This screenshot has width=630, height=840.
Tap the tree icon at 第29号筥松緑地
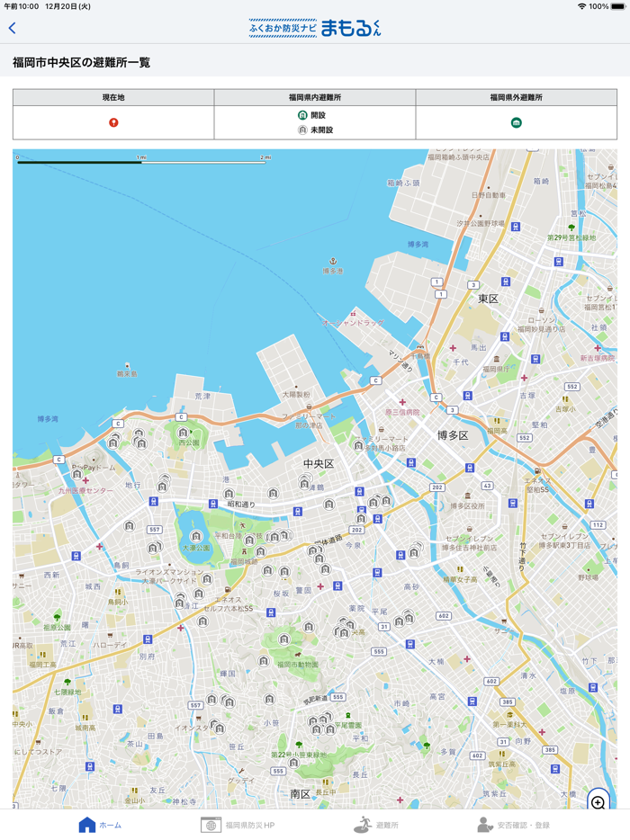(x=571, y=228)
